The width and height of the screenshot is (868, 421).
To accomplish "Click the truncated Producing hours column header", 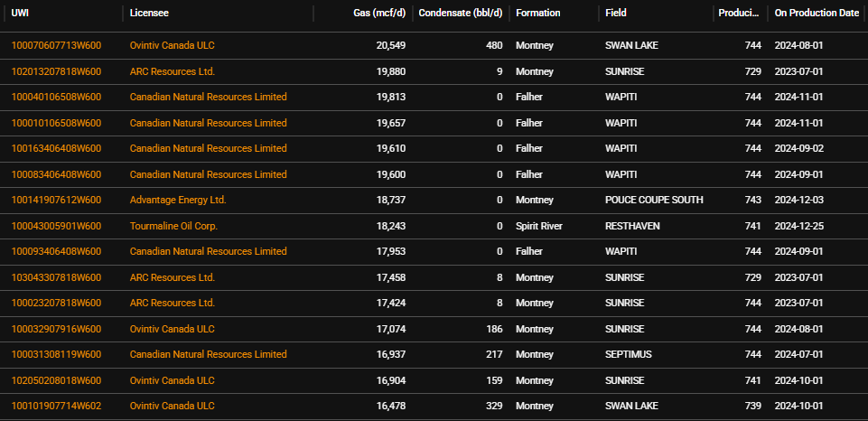I will [740, 14].
